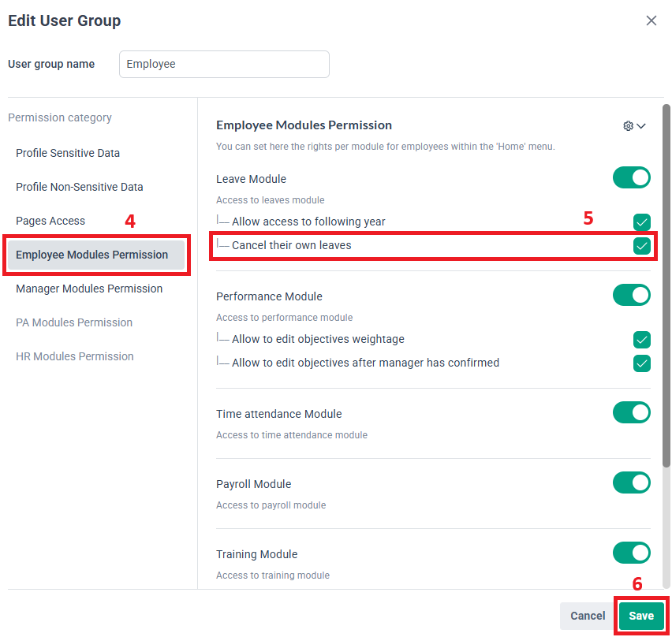Go to Pages Access category

pos(50,221)
